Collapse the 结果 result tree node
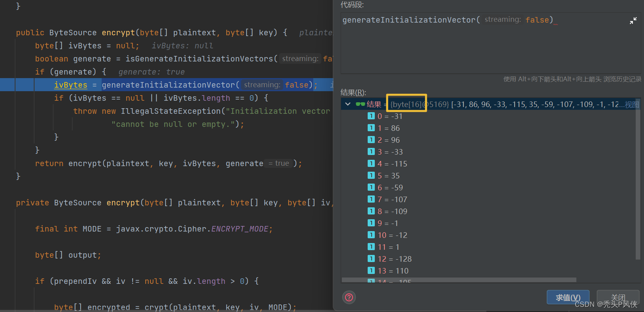Viewport: 644px width, 312px height. pyautogui.click(x=348, y=104)
